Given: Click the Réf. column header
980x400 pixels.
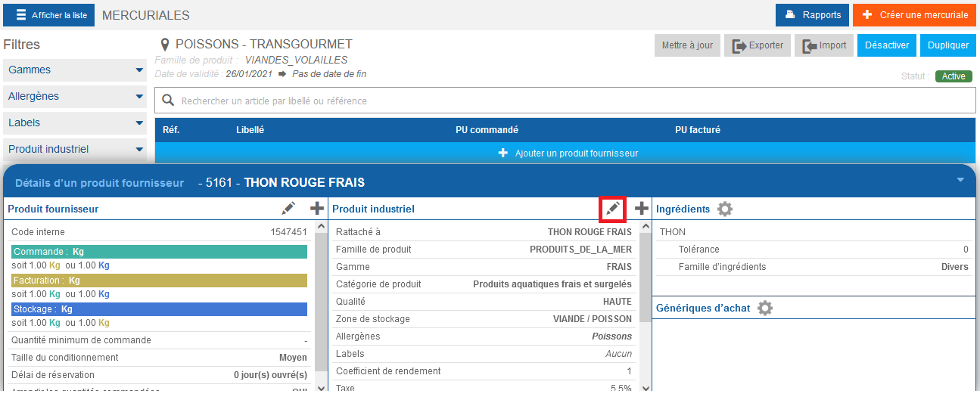Looking at the screenshot, I should pyautogui.click(x=171, y=130).
